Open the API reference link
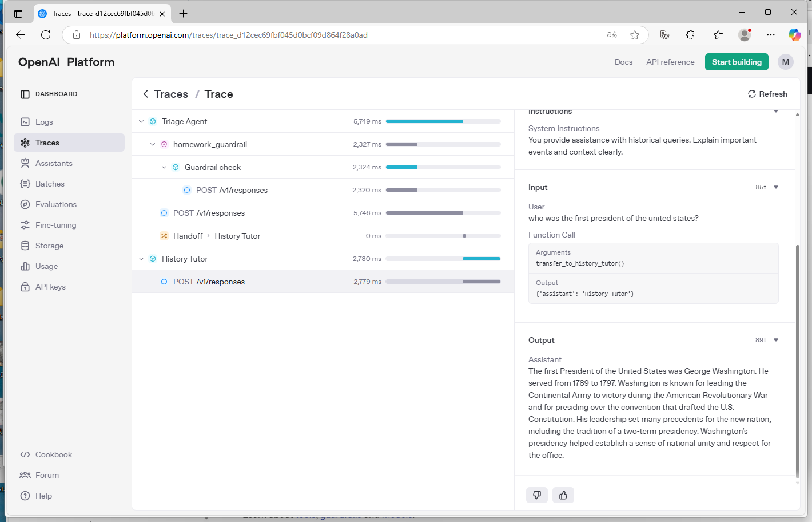This screenshot has width=812, height=522. [670, 62]
